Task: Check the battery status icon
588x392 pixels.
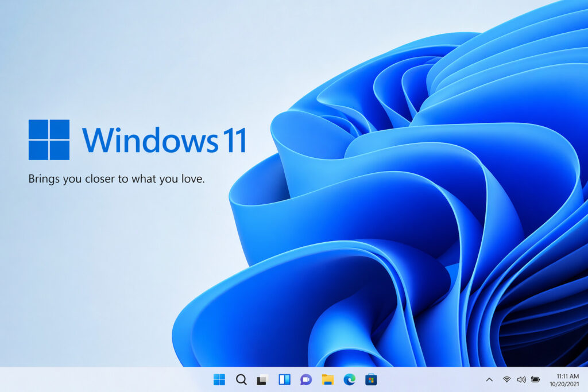Action: pyautogui.click(x=535, y=379)
